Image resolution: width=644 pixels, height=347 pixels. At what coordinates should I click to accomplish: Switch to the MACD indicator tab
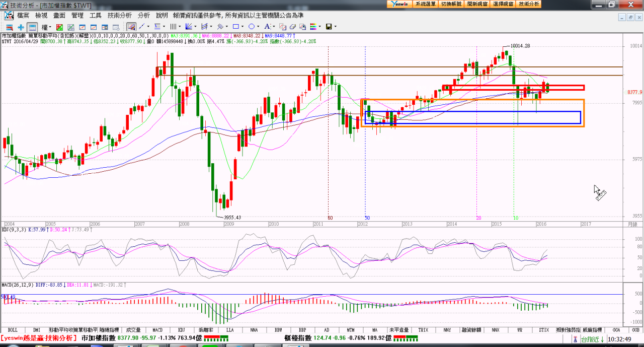point(157,330)
